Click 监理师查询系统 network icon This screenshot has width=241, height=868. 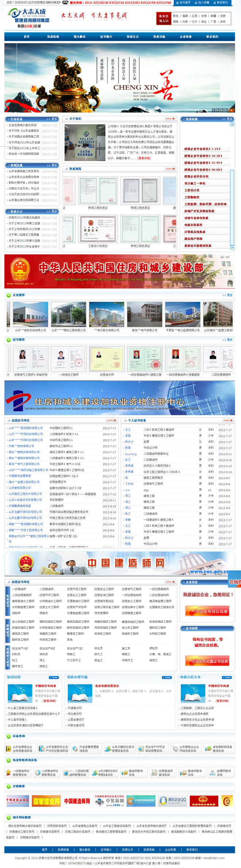(212, 773)
